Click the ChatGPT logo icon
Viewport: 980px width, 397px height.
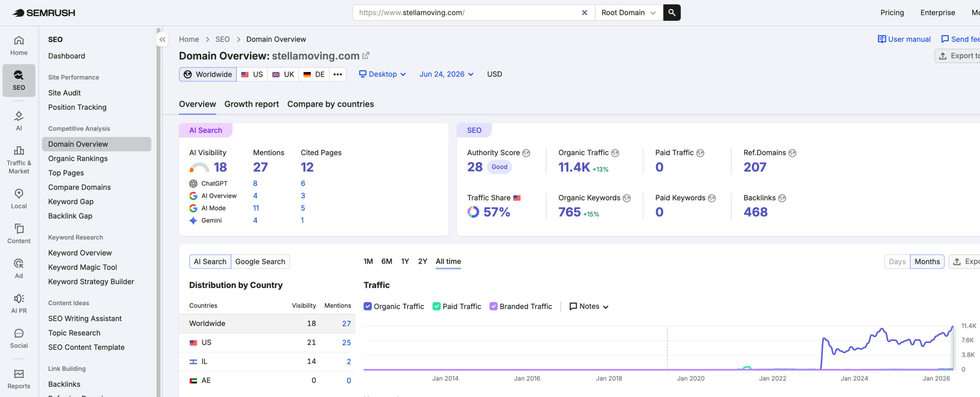pyautogui.click(x=193, y=184)
